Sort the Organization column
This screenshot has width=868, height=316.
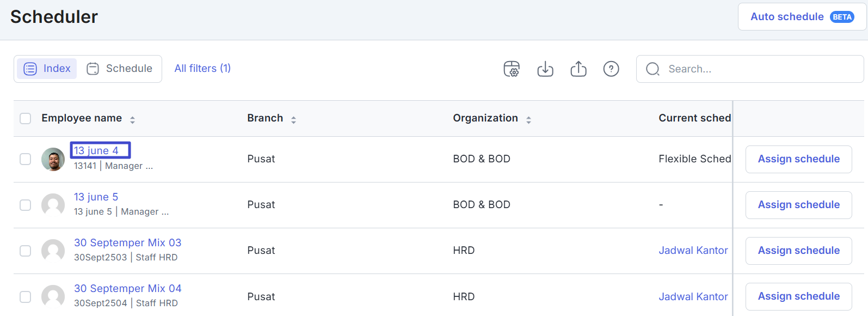tap(528, 119)
